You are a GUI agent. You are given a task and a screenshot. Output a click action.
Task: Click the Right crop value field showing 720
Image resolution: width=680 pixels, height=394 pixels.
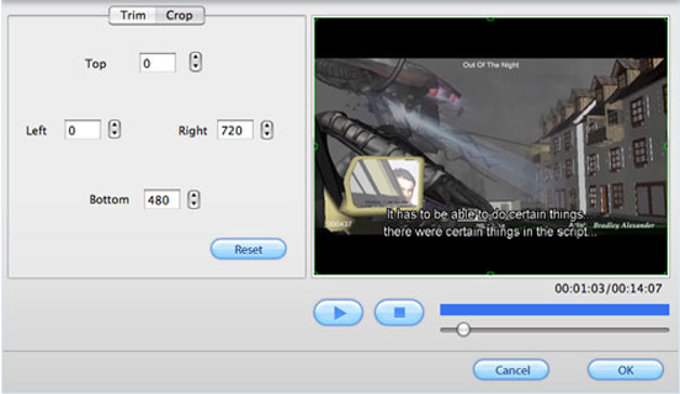tap(235, 130)
